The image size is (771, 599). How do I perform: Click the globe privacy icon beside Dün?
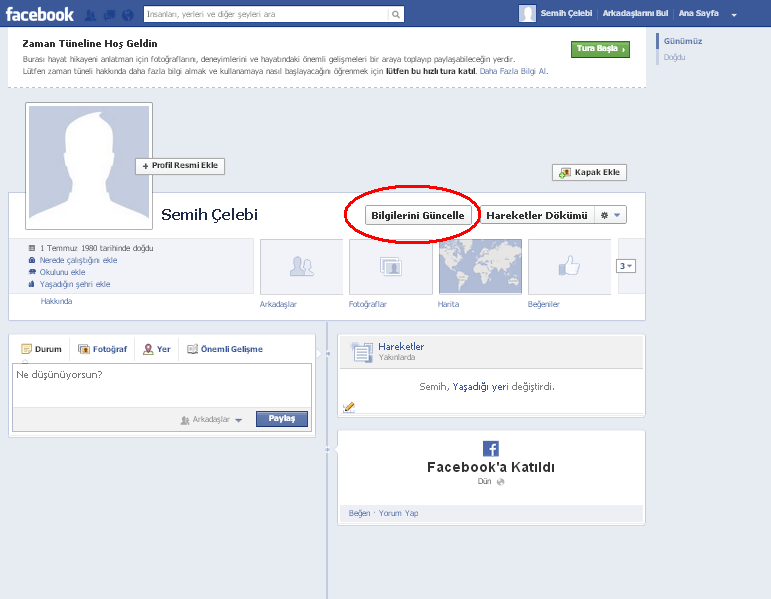click(501, 482)
